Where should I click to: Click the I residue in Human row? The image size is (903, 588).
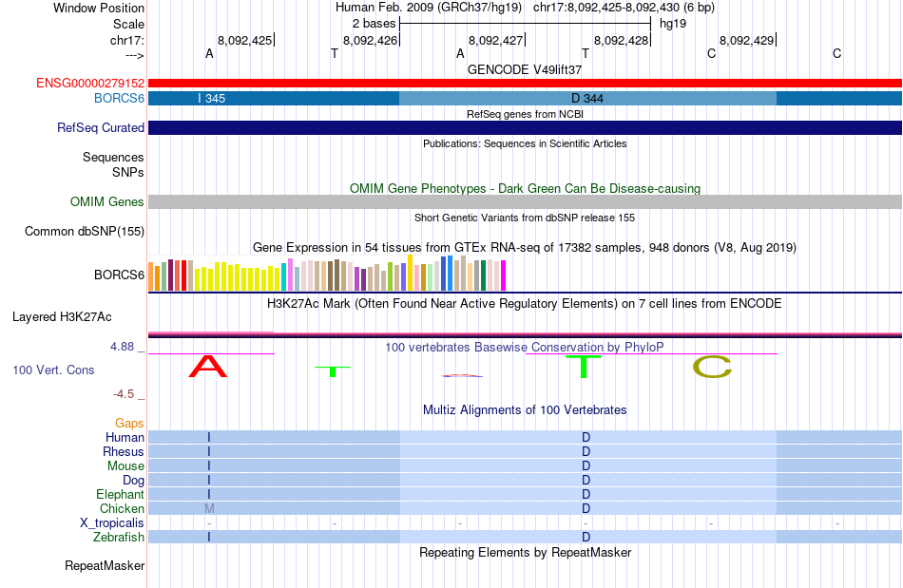pyautogui.click(x=209, y=437)
